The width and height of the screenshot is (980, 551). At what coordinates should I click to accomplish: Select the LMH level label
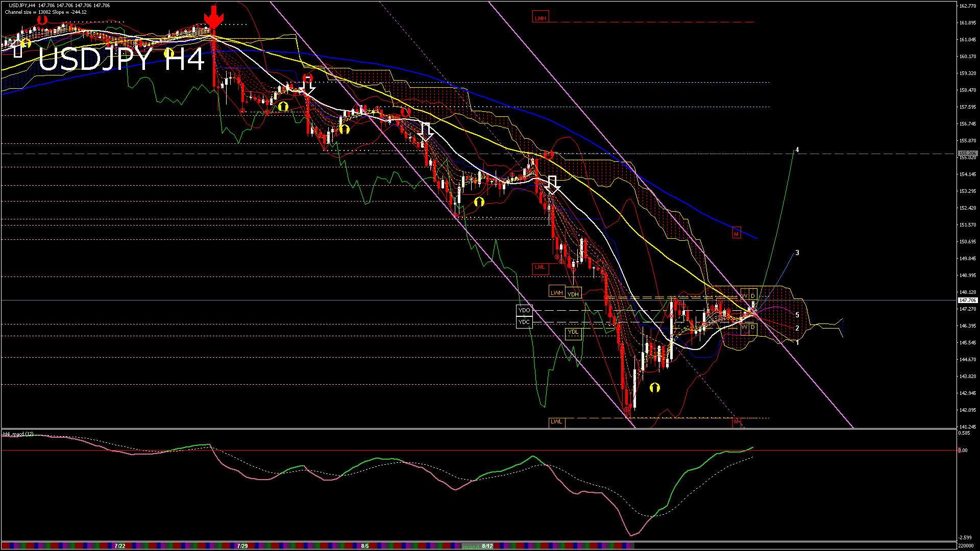(x=540, y=18)
